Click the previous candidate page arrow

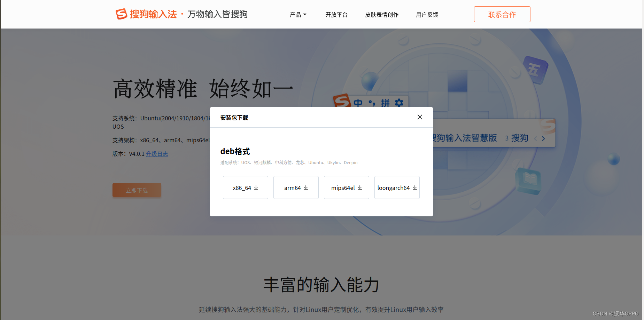pyautogui.click(x=535, y=138)
